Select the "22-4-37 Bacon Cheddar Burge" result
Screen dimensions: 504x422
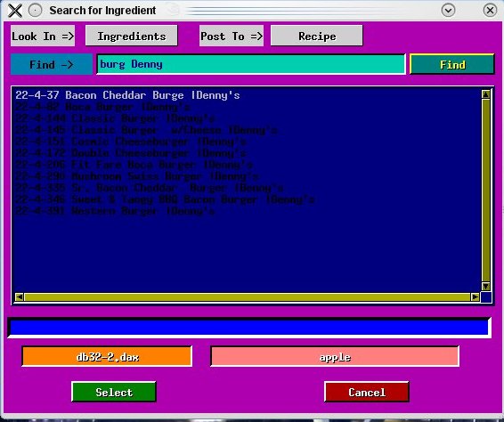pos(127,95)
